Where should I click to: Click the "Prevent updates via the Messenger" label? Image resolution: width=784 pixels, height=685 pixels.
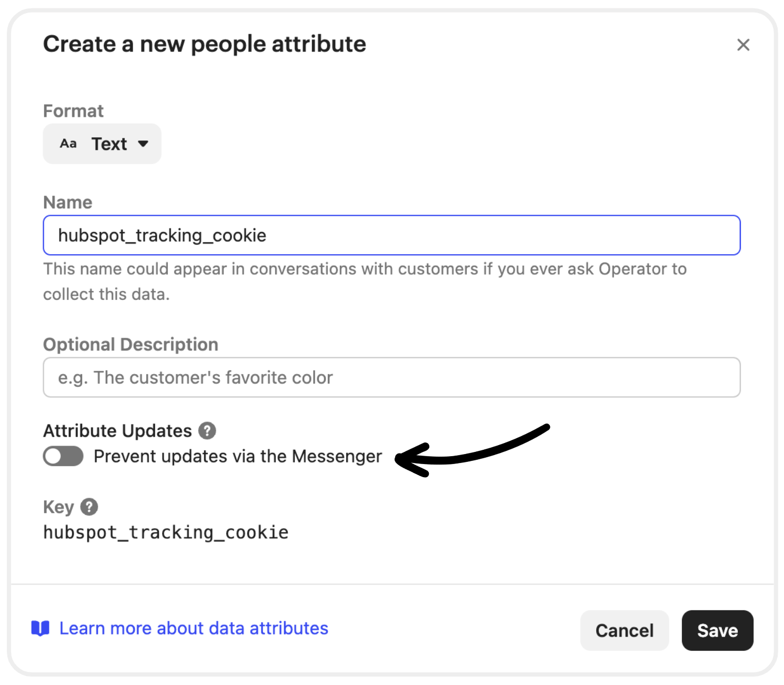[x=237, y=456]
